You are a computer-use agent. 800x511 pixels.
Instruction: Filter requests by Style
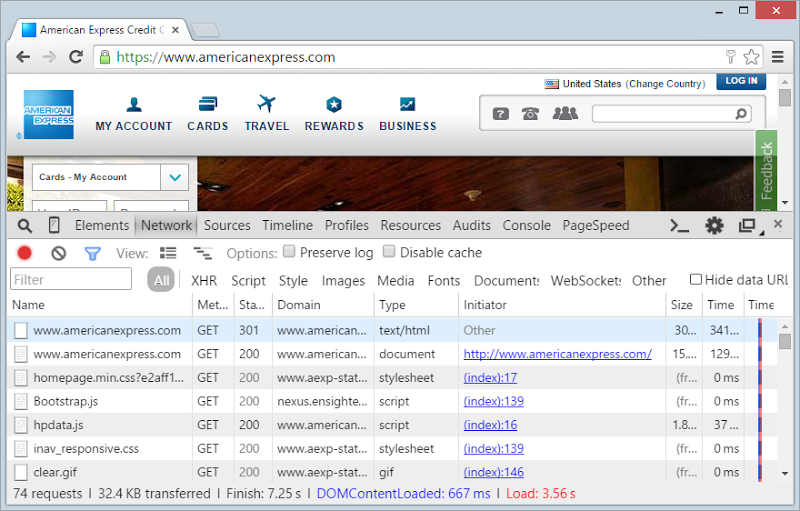293,280
